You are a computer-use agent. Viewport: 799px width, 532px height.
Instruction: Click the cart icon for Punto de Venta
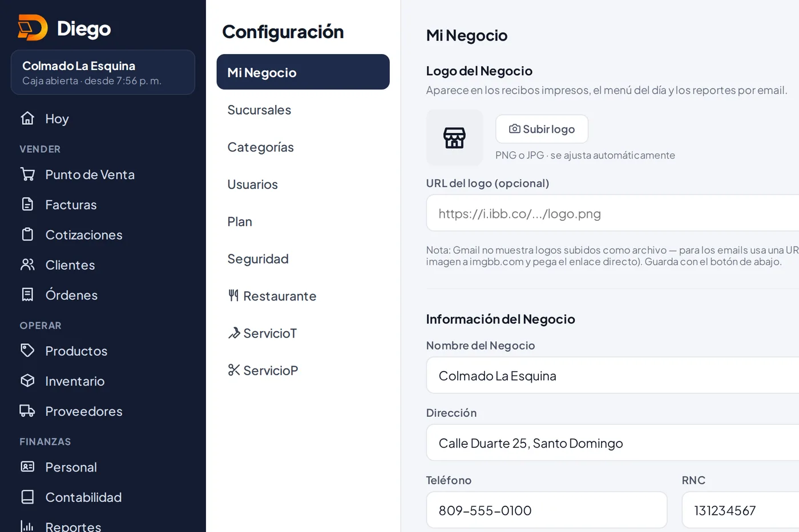(27, 174)
